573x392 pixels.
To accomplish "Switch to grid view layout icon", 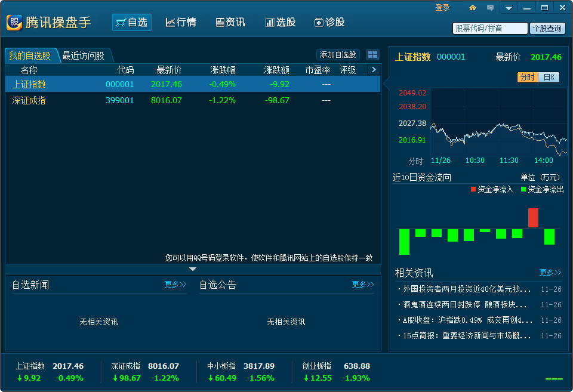I will [372, 55].
